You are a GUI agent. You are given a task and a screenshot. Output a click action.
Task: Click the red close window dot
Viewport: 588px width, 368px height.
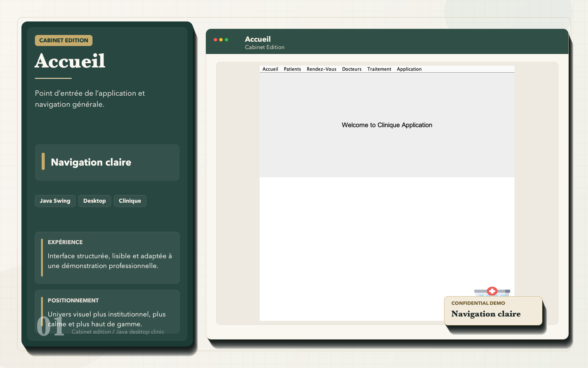(215, 40)
